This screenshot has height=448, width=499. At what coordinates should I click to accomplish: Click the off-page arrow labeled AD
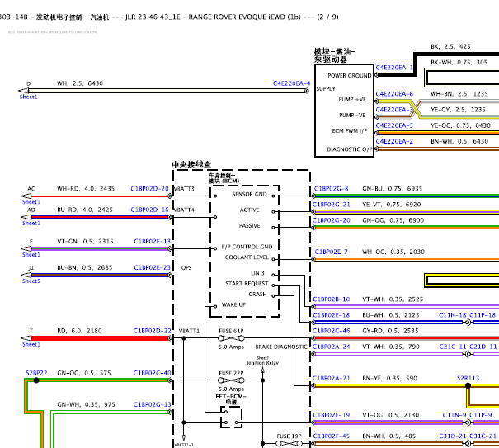point(26,217)
